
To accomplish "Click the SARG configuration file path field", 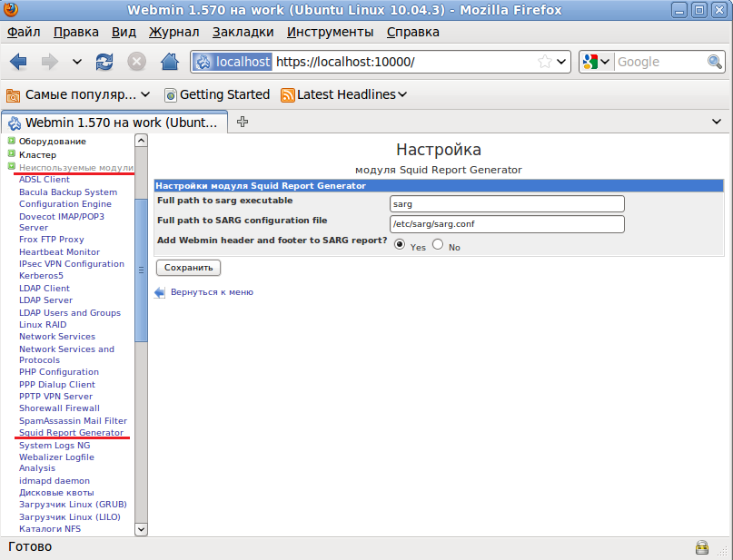I will coord(507,224).
